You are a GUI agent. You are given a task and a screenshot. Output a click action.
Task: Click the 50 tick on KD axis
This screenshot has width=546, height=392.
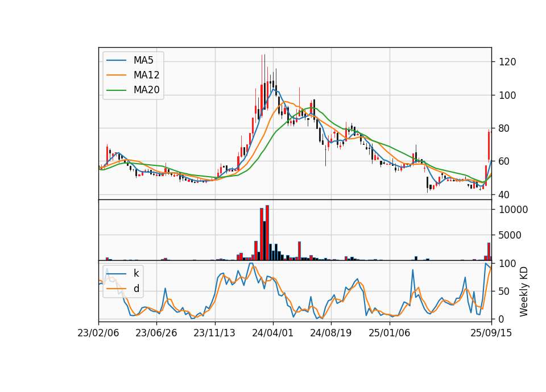point(504,291)
